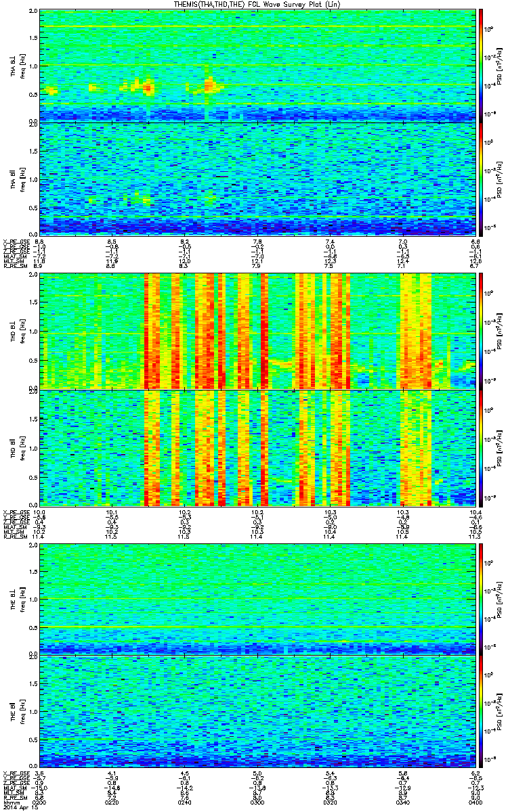508x812 pixels.
Task: Click the PSD color bar of THA B-parallel panel
Action: (x=481, y=179)
